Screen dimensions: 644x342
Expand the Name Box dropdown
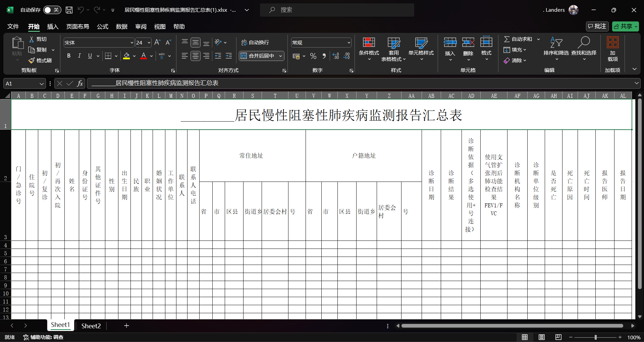point(42,83)
